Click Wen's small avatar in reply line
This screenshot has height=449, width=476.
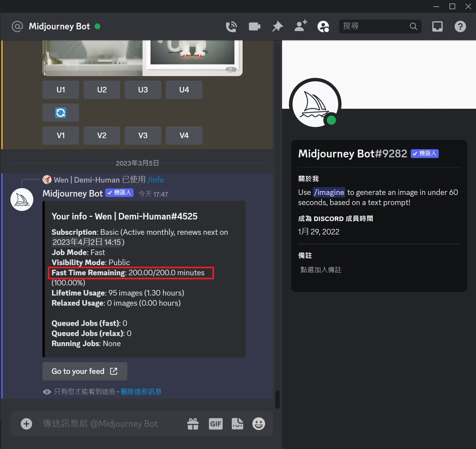tap(47, 180)
